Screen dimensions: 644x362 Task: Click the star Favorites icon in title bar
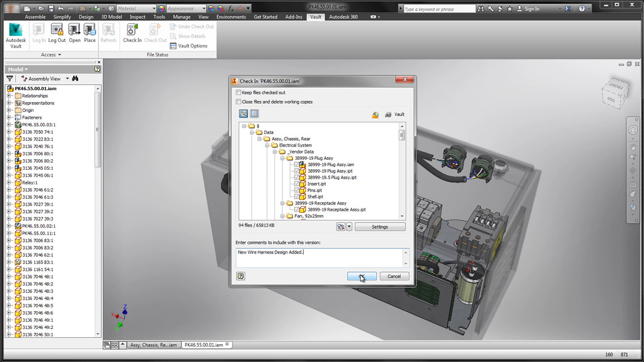510,8
